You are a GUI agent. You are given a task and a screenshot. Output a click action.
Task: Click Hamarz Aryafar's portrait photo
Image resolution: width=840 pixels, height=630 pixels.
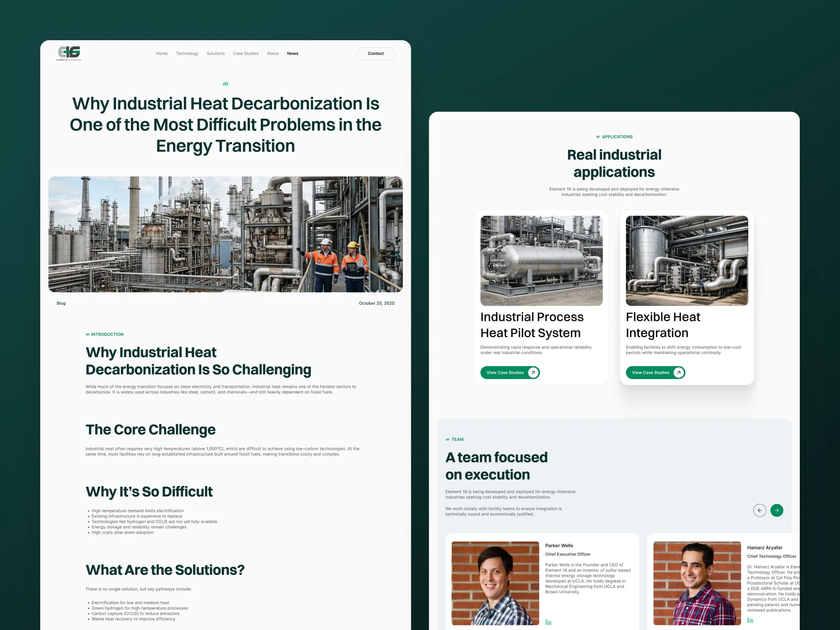697,583
